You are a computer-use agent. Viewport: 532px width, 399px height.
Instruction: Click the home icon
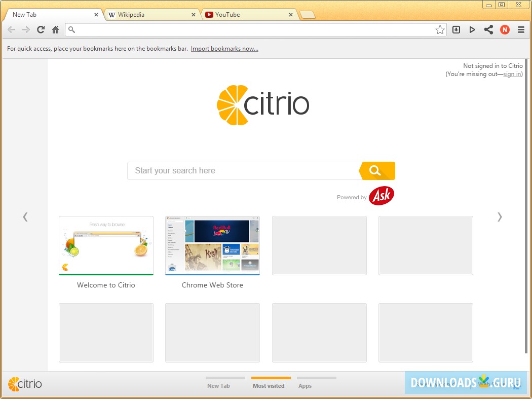(55, 30)
